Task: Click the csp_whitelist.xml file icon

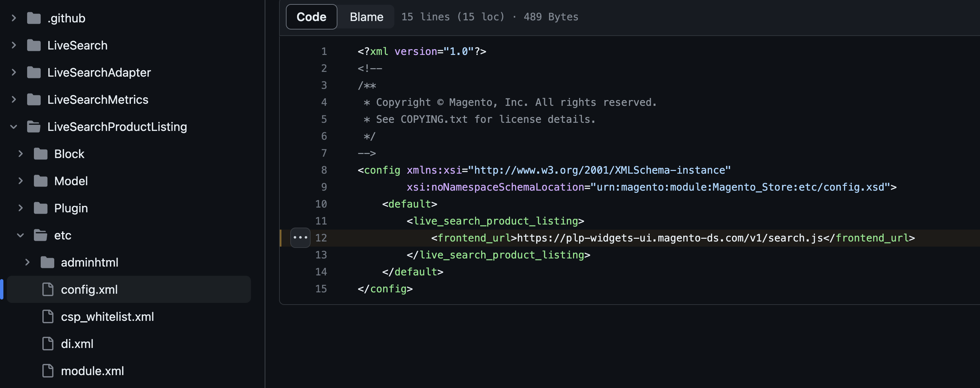Action: click(x=47, y=316)
